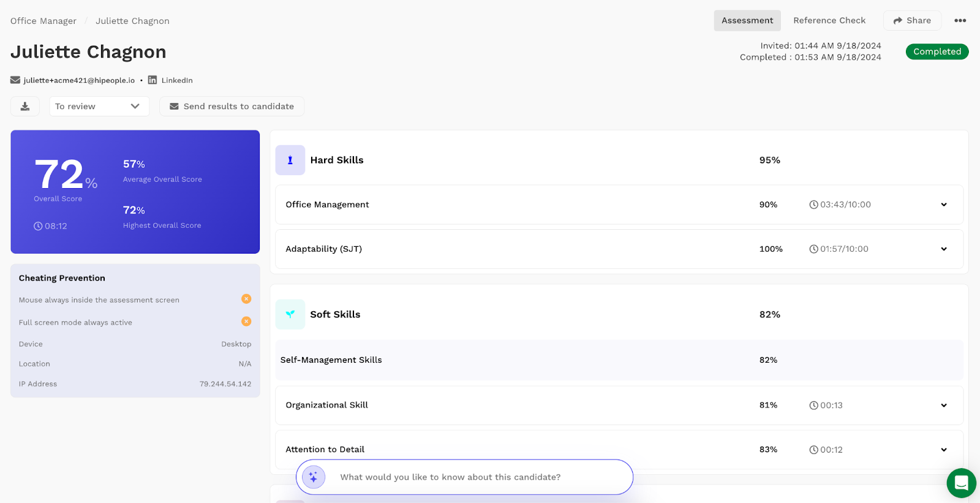Switch to the Assessment tab
The height and width of the screenshot is (503, 980).
coord(747,20)
